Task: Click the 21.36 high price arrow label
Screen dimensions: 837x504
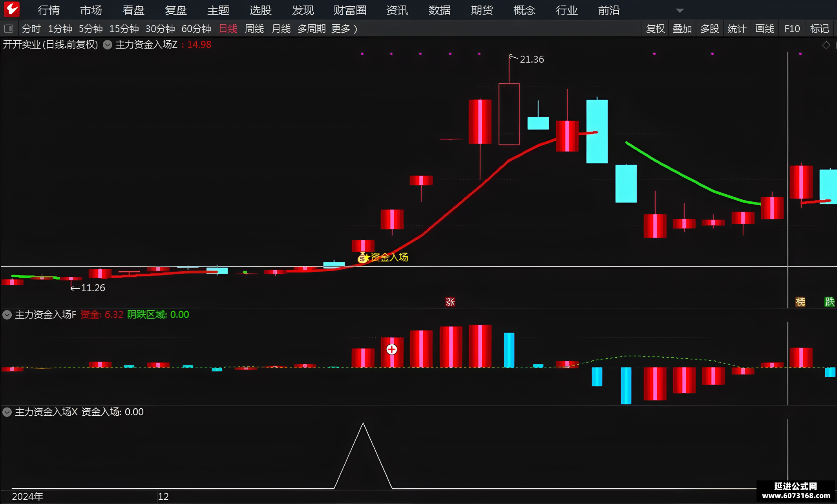Action: (526, 59)
